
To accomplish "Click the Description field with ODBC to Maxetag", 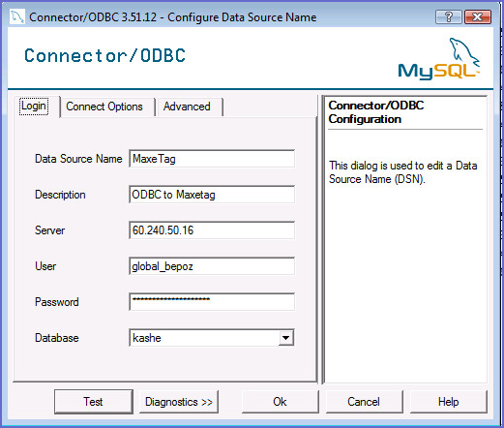I will coord(212,195).
